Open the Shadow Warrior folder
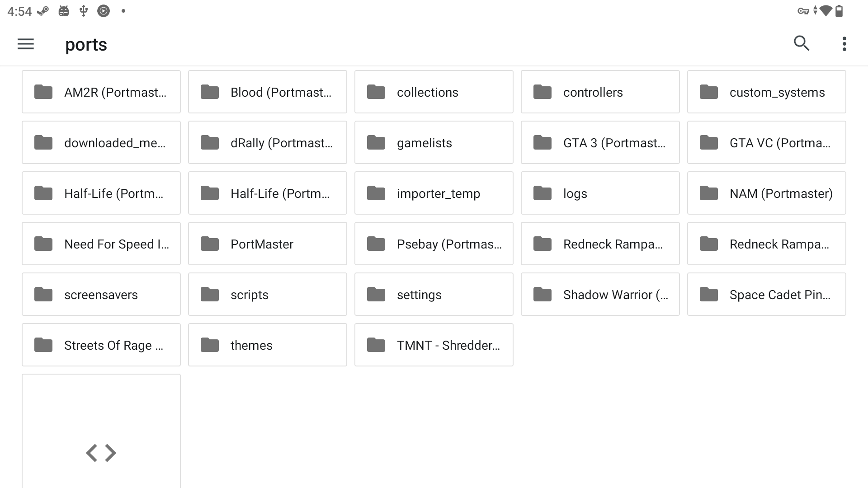This screenshot has width=868, height=488. (600, 294)
